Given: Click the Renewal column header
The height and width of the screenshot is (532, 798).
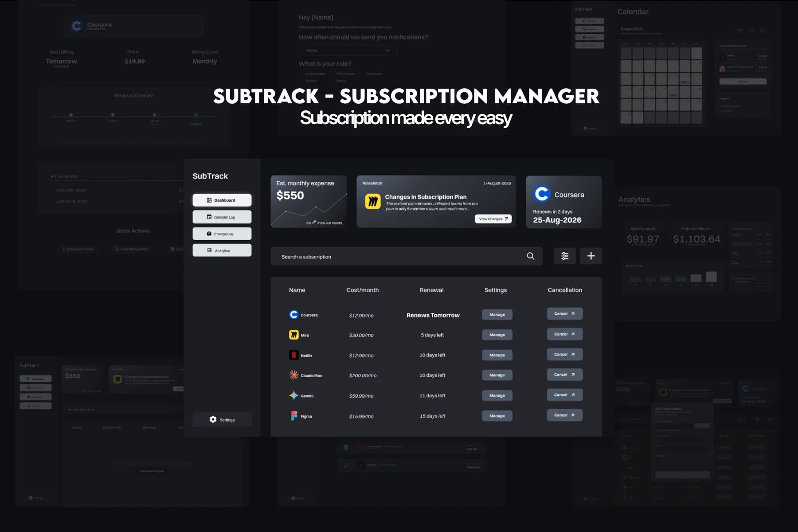Looking at the screenshot, I should coord(431,290).
